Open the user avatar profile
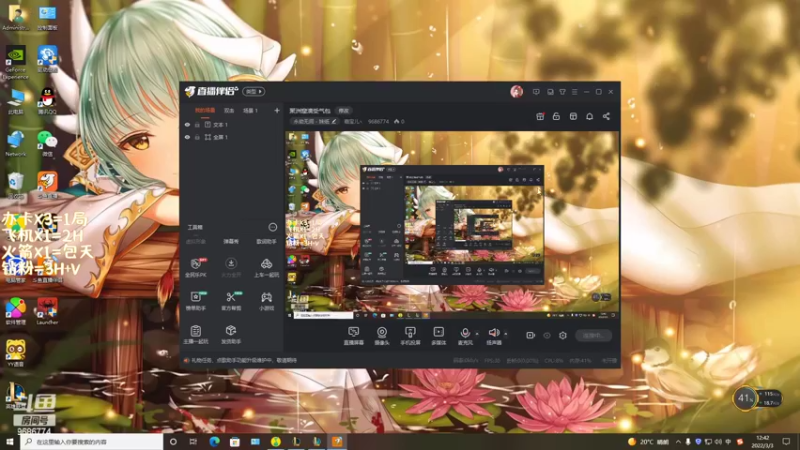This screenshot has height=450, width=800. [x=516, y=91]
